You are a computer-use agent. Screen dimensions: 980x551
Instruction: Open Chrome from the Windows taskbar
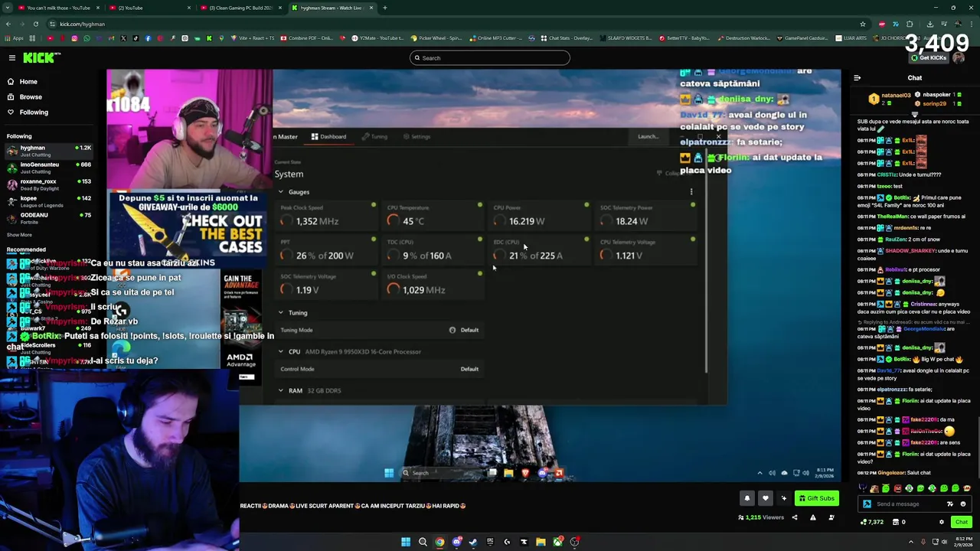click(x=439, y=542)
